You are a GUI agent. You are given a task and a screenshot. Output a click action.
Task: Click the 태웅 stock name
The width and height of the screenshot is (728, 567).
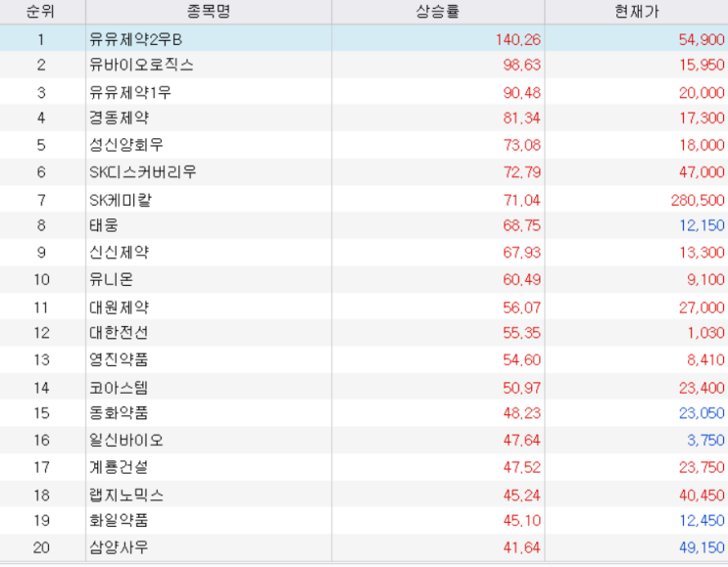104,225
